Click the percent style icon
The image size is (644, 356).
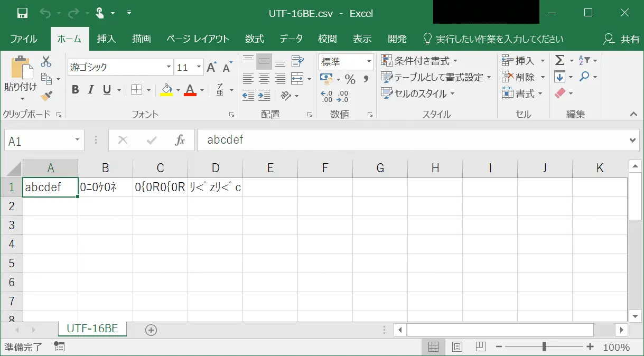pyautogui.click(x=350, y=79)
